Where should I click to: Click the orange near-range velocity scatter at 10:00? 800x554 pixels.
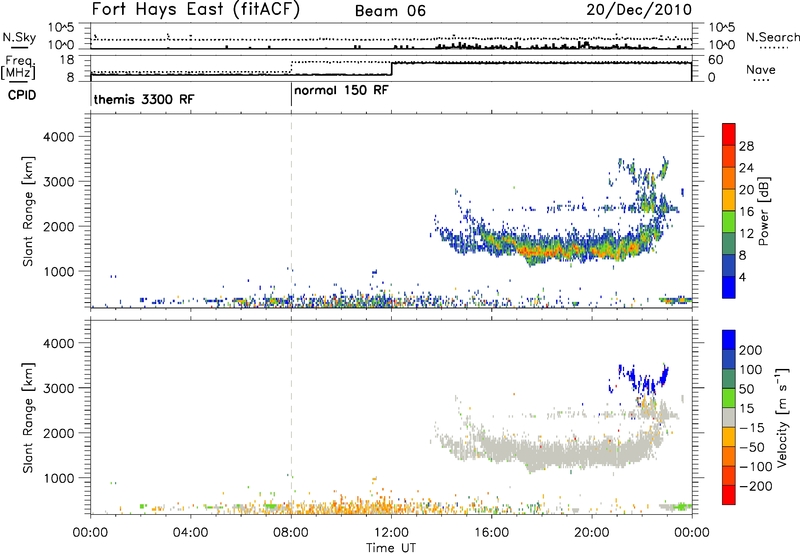[x=341, y=506]
